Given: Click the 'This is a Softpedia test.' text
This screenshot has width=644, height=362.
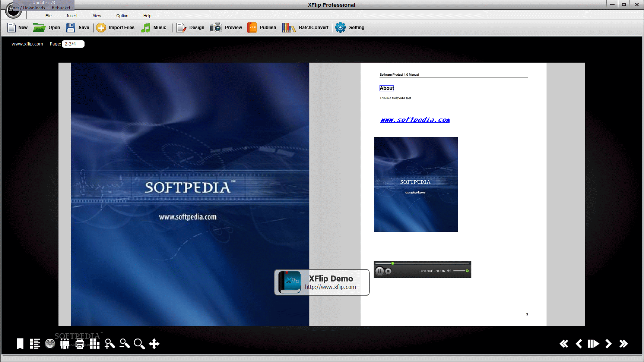Looking at the screenshot, I should [x=396, y=98].
